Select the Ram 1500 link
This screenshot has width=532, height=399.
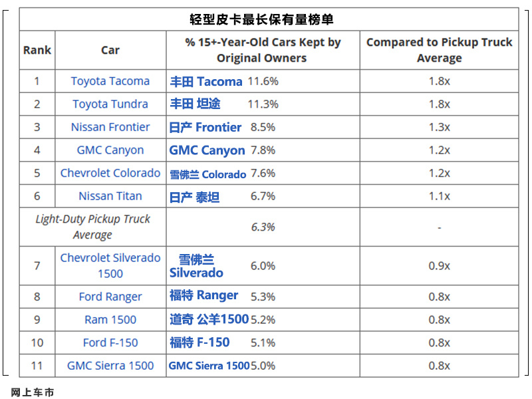[x=110, y=320]
